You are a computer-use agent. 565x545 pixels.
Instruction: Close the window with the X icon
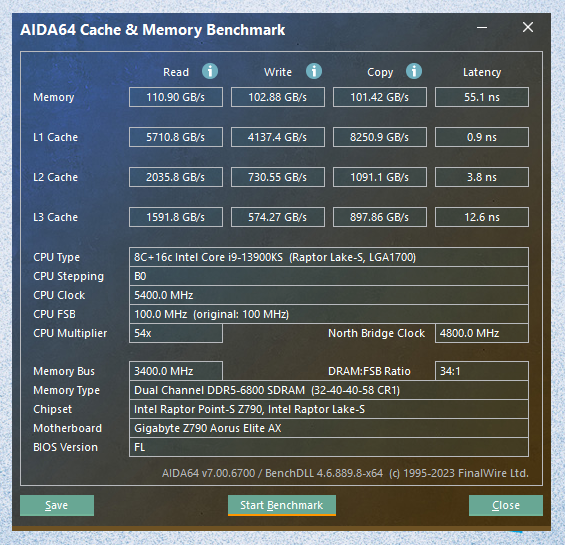click(528, 27)
